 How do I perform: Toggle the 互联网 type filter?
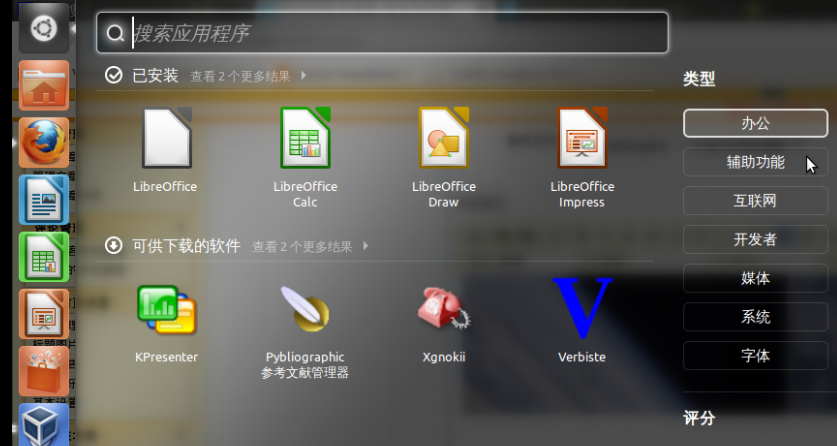coord(755,201)
